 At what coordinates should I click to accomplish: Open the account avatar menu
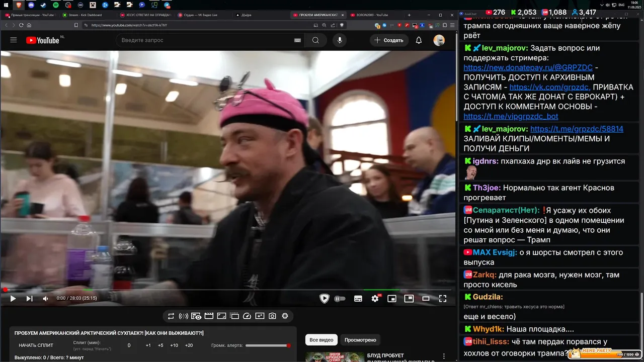[x=439, y=40]
